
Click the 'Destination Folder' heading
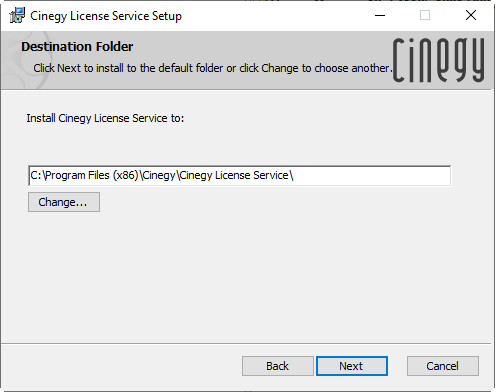77,47
